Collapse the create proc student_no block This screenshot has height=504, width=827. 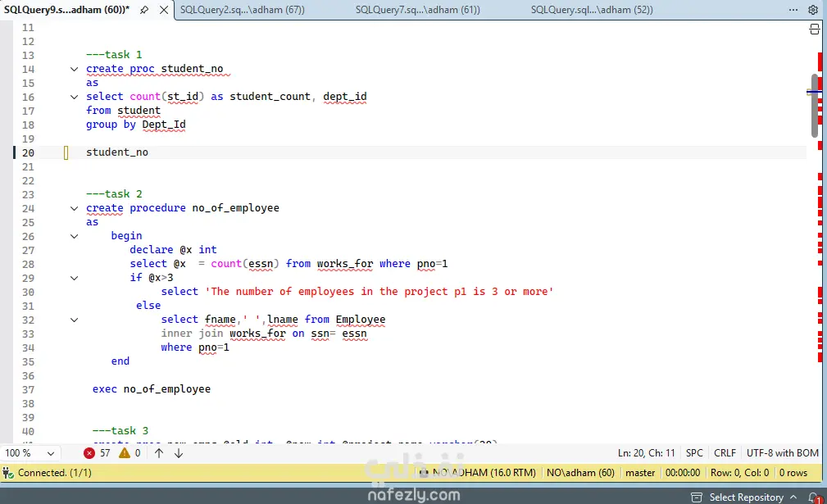pyautogui.click(x=75, y=69)
